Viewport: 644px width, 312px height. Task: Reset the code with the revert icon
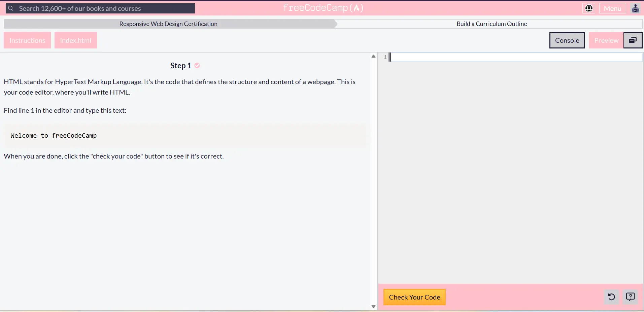click(611, 297)
